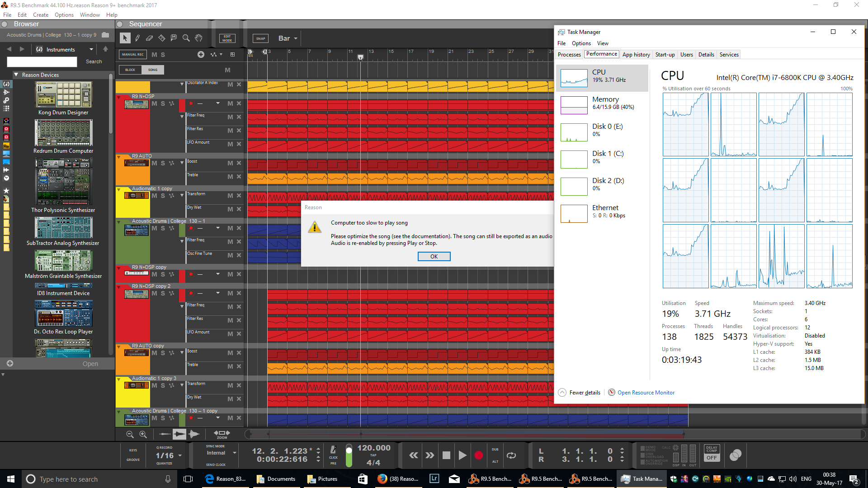Click the metronome Click icon
The width and height of the screenshot is (868, 488).
[x=333, y=450]
